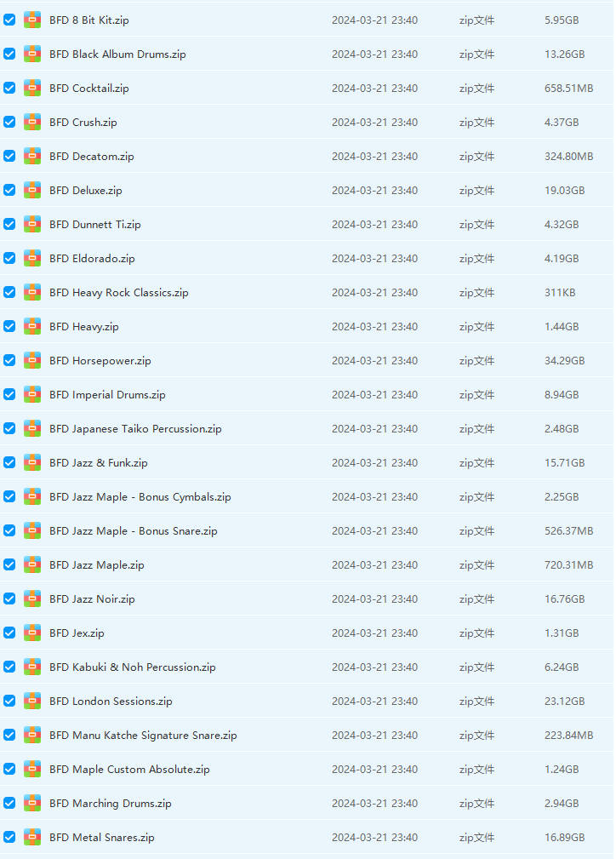Click the date of BFD Imperial Drums.zip row

(374, 395)
